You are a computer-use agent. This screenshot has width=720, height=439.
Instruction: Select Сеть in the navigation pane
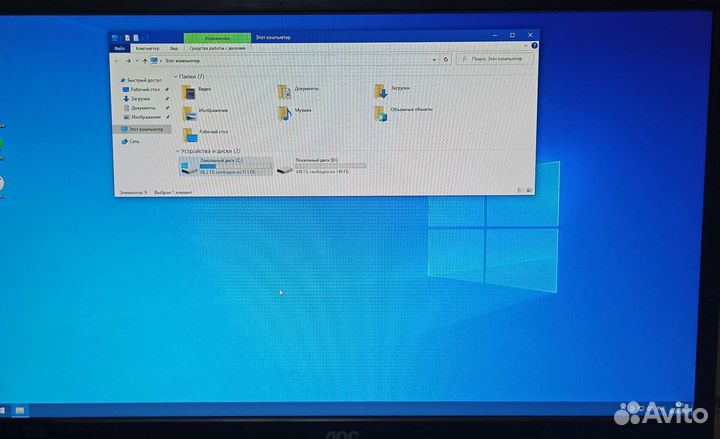pyautogui.click(x=134, y=142)
